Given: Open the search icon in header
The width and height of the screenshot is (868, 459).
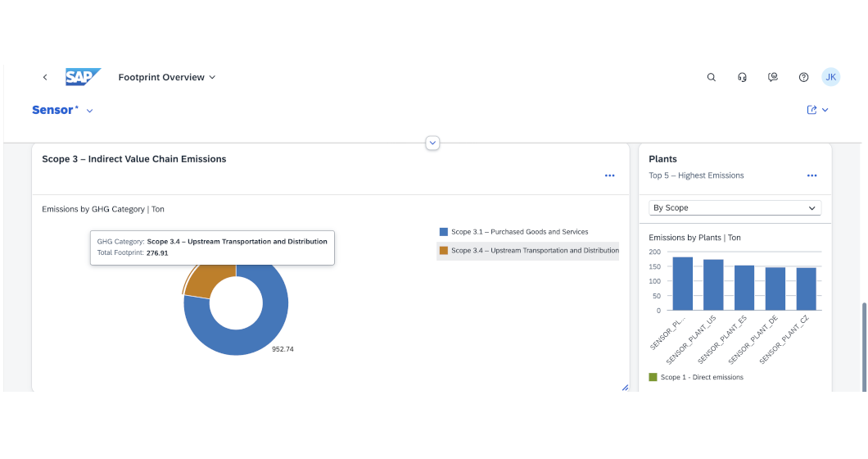Looking at the screenshot, I should 711,77.
